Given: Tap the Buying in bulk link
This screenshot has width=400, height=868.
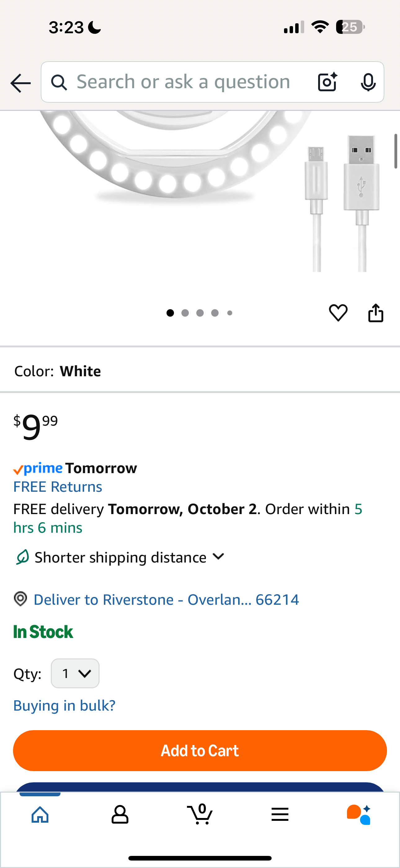Looking at the screenshot, I should (x=64, y=705).
